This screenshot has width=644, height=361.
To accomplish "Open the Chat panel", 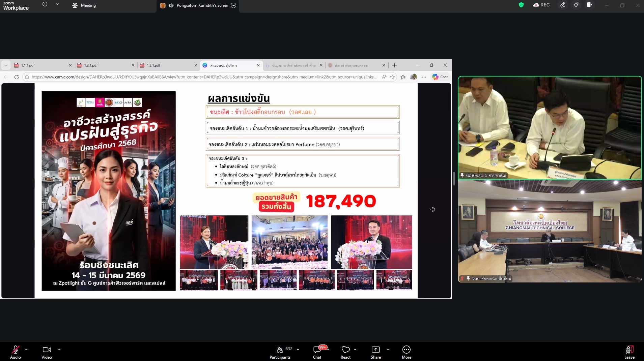I will click(317, 352).
